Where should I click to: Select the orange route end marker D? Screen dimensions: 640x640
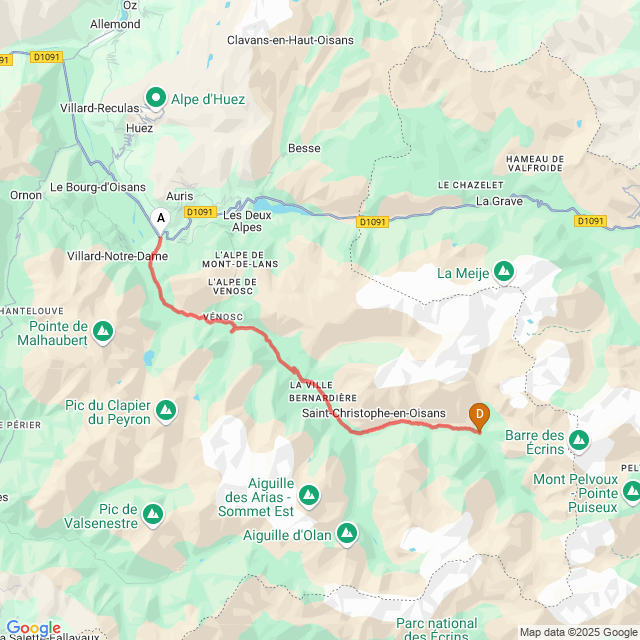click(x=479, y=417)
